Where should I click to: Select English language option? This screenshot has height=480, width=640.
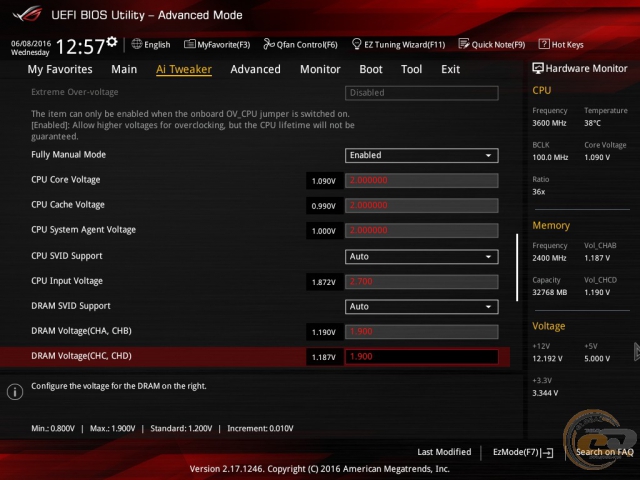point(157,44)
